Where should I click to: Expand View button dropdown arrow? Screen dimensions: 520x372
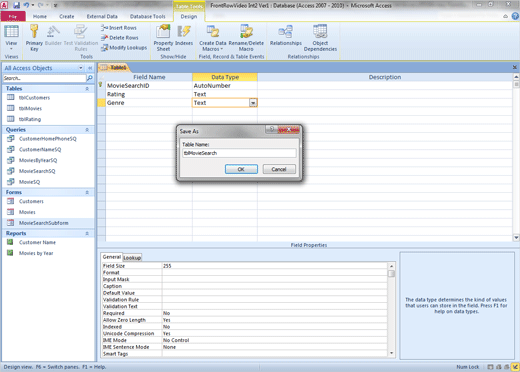tap(11, 49)
